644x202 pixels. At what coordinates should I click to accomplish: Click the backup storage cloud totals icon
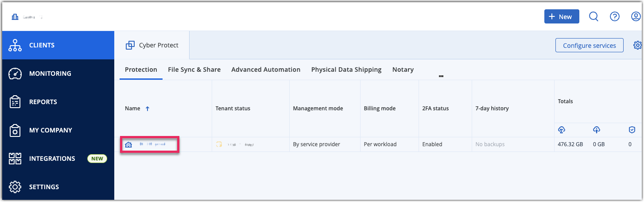562,130
